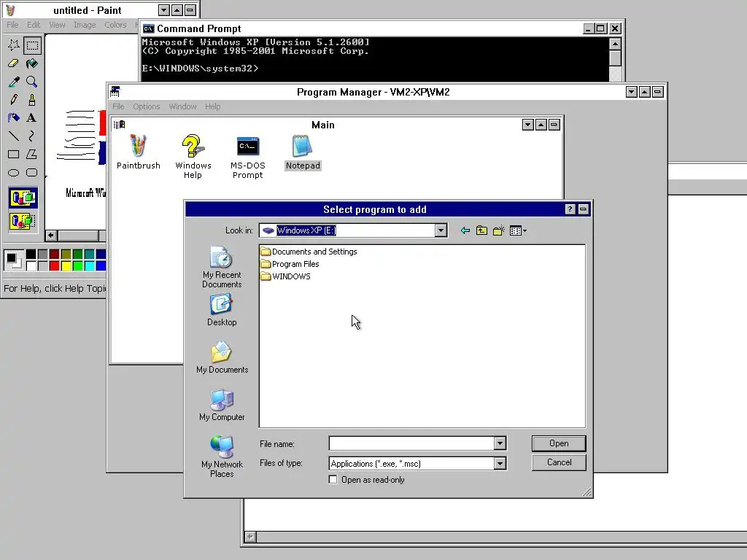Select the rectangular Select tool in Paint

coord(32,45)
